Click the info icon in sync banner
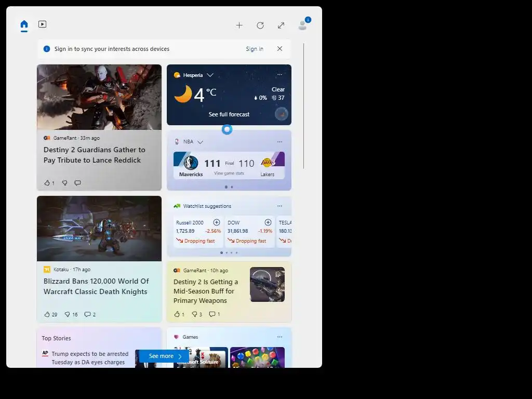Image resolution: width=532 pixels, height=399 pixels. [47, 49]
